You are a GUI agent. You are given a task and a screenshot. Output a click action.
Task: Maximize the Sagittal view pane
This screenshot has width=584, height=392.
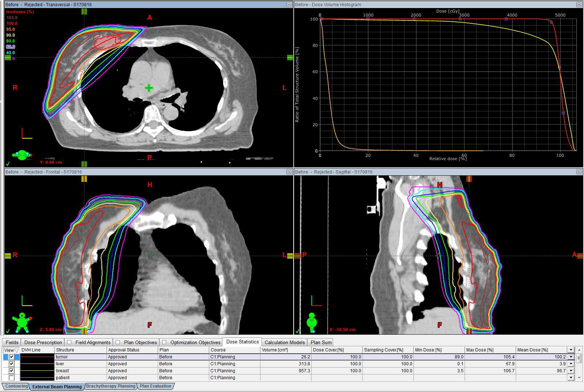pos(579,172)
